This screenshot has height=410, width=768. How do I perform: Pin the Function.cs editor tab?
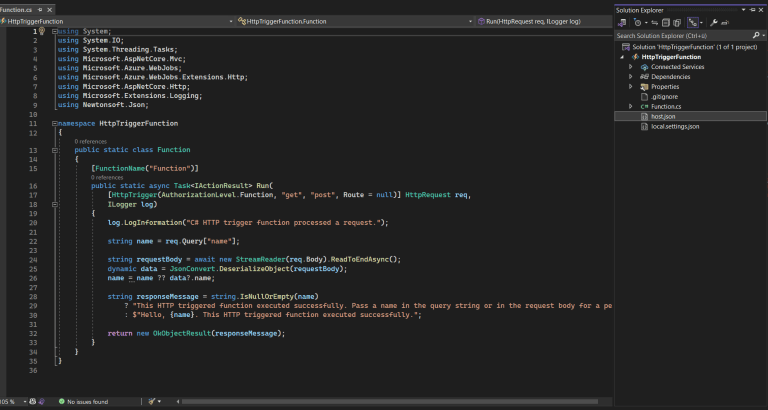point(40,10)
